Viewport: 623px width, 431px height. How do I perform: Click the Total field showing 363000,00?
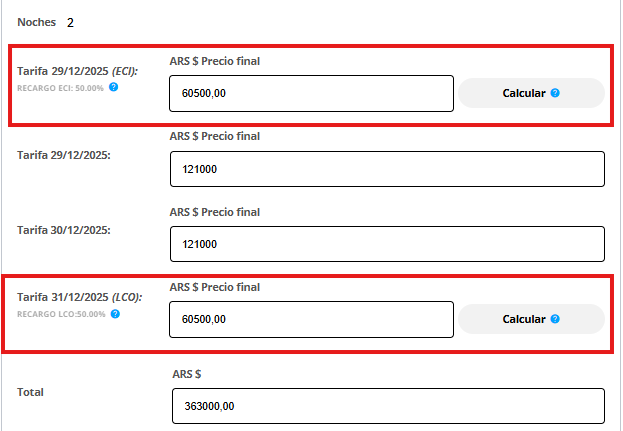(388, 406)
